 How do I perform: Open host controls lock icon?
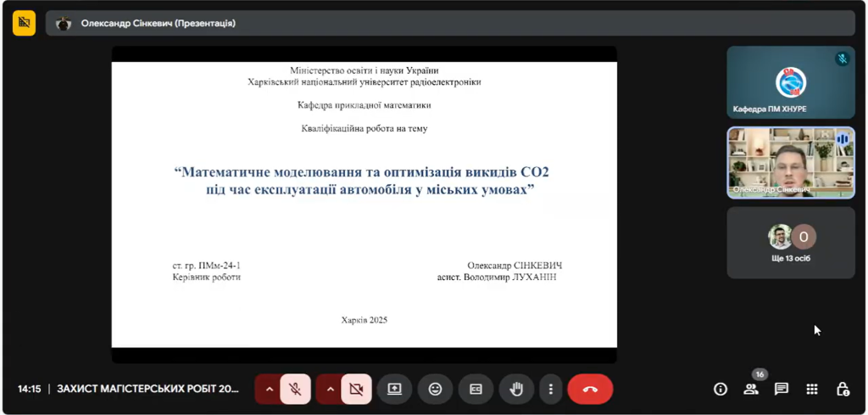pyautogui.click(x=843, y=389)
